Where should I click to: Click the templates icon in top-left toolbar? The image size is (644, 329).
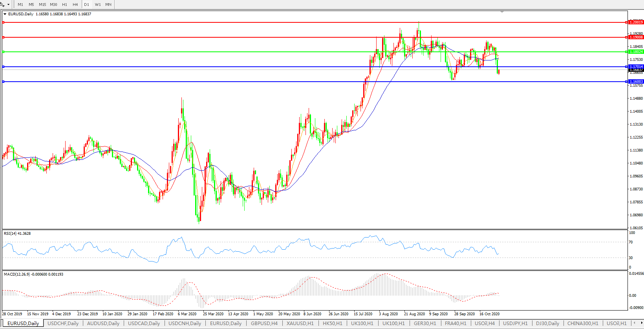pyautogui.click(x=2, y=4)
